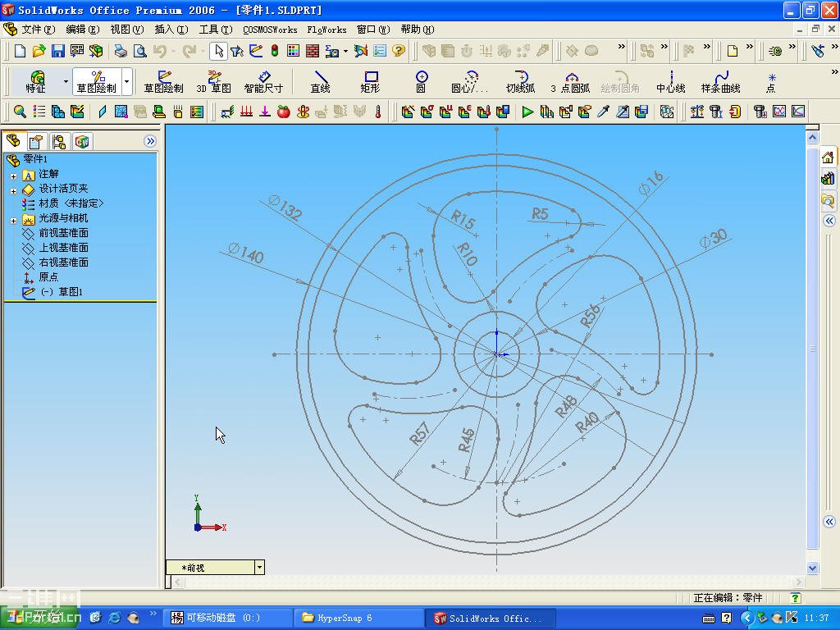Click the 开始 Start button on taskbar
The image size is (840, 630).
point(39,618)
